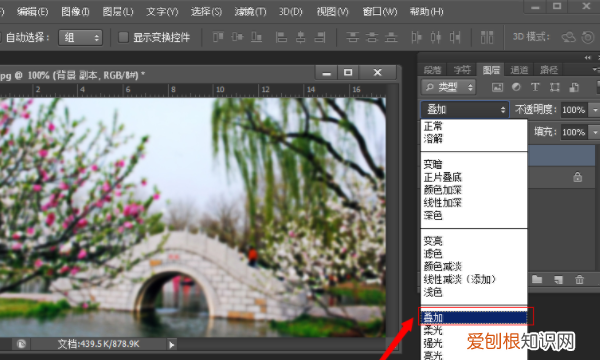Select 颜色加深 blend mode
Screen dimensions: 600x360
click(x=474, y=190)
